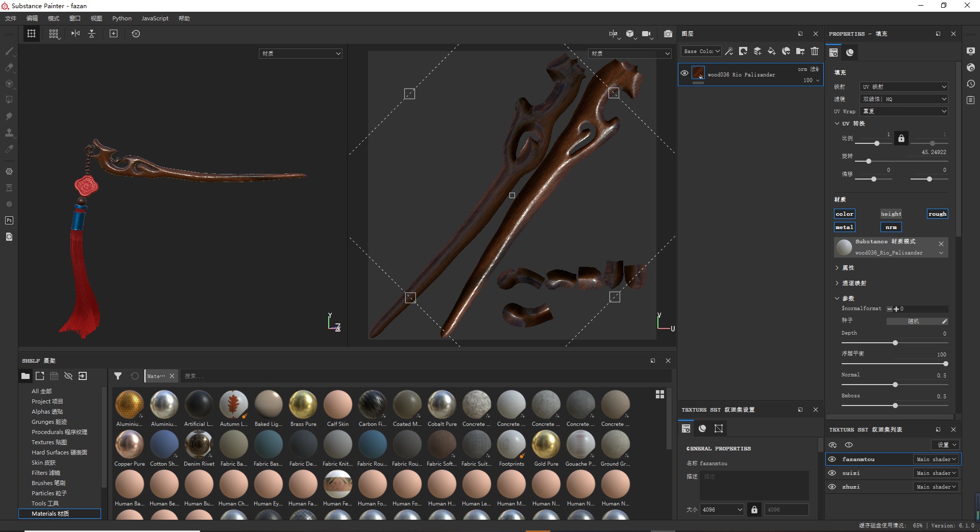Adjust the Depth slider handle
The height and width of the screenshot is (532, 980).
click(895, 343)
